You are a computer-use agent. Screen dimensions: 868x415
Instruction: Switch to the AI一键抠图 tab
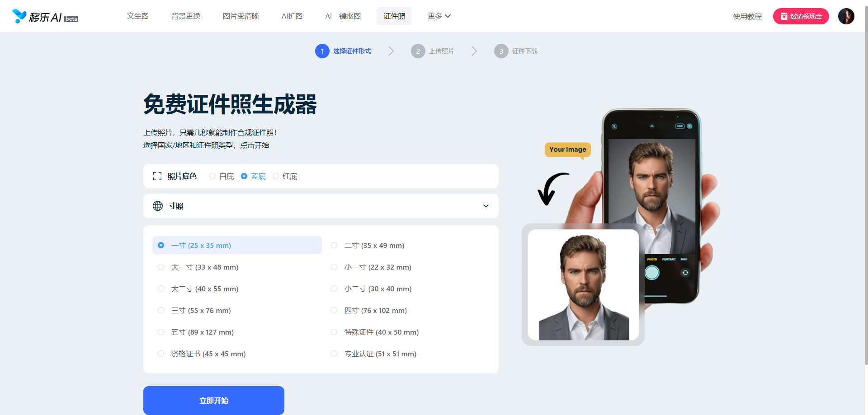point(343,16)
